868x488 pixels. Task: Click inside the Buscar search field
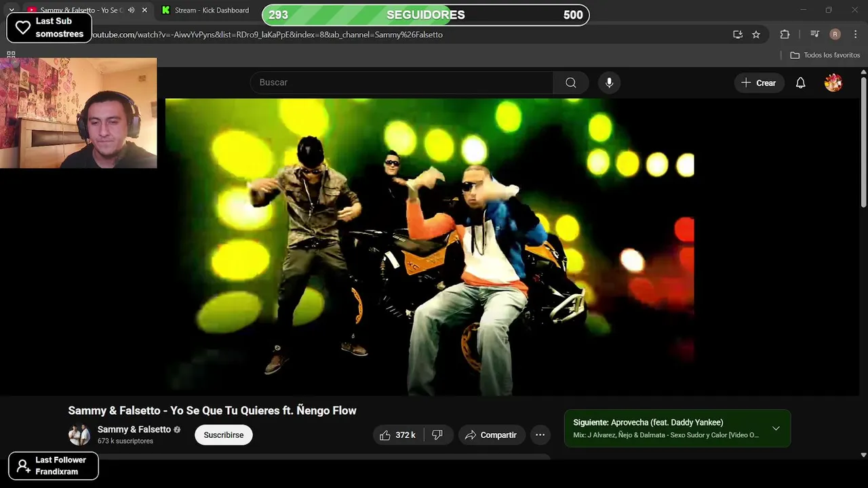click(401, 83)
